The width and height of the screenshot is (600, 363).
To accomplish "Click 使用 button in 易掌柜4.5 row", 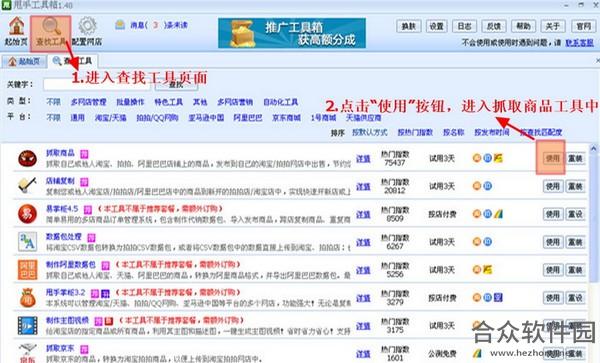I will pos(553,214).
